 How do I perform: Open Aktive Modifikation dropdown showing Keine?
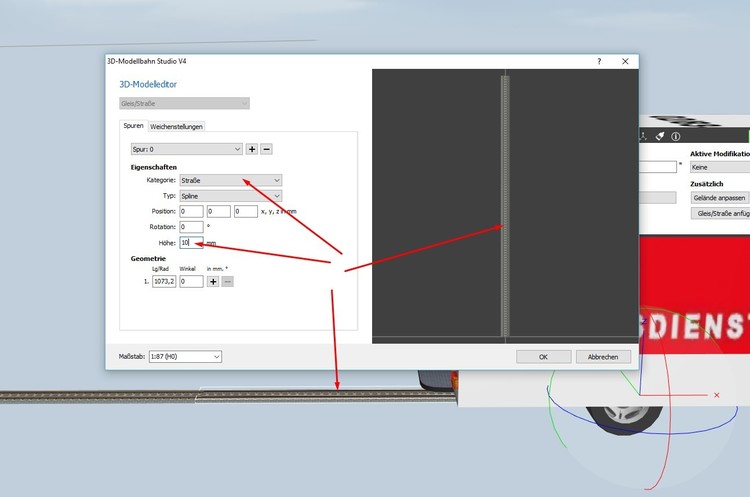720,167
